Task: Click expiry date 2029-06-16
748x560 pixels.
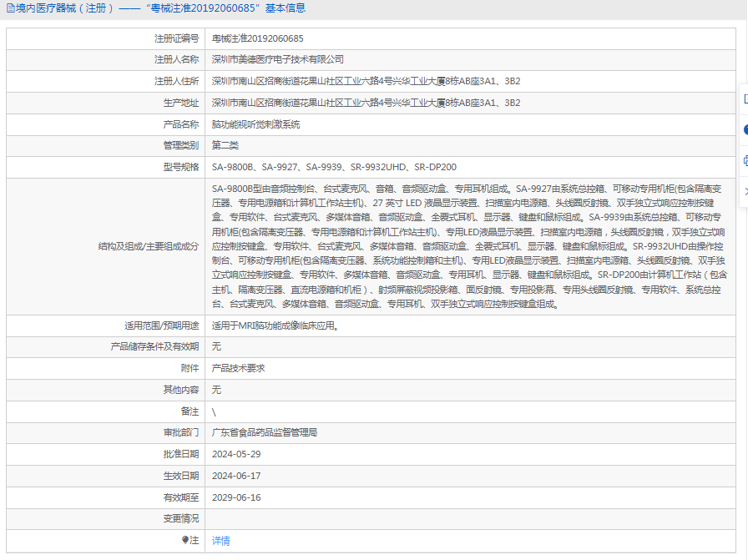Action: pyautogui.click(x=236, y=497)
